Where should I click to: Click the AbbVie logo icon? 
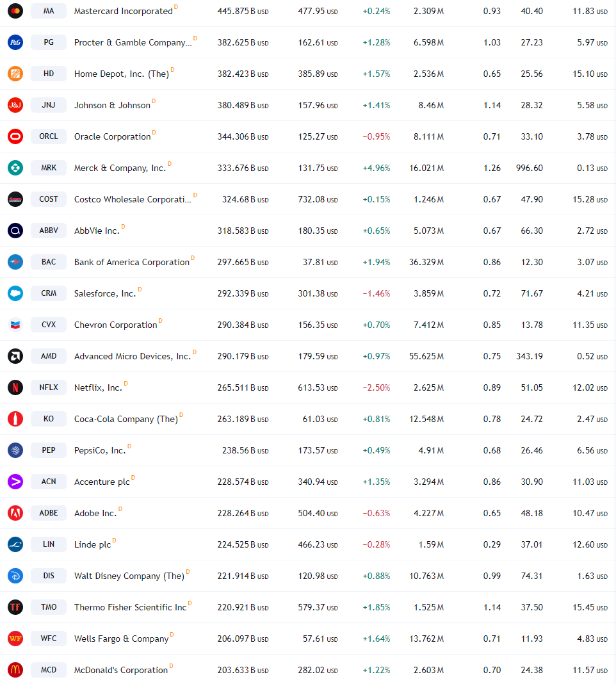[15, 231]
